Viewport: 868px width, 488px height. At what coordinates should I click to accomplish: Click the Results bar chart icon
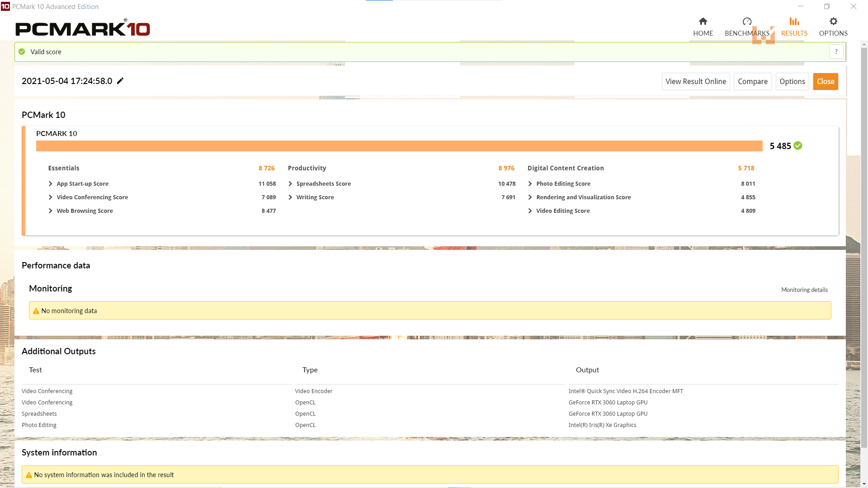tap(794, 21)
